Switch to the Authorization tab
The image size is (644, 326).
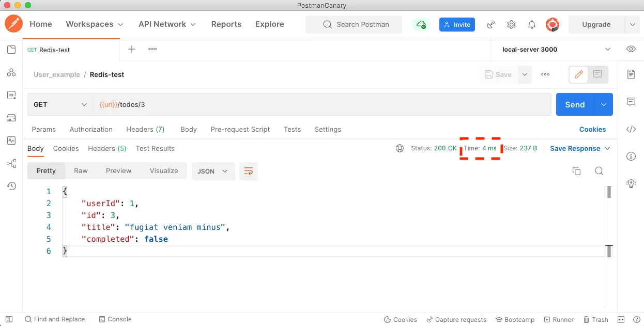tap(91, 129)
